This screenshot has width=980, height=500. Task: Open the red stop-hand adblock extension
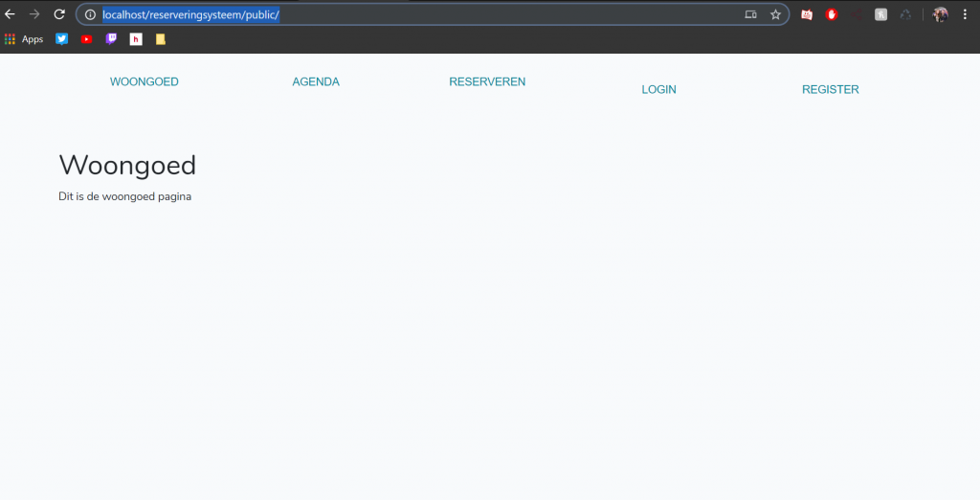(832, 14)
